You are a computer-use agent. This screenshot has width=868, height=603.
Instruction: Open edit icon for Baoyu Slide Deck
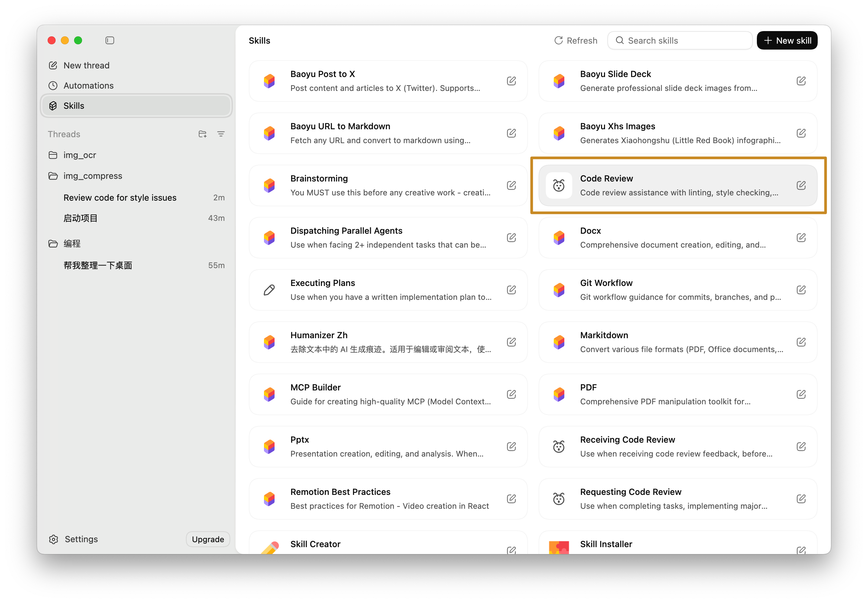pyautogui.click(x=801, y=81)
